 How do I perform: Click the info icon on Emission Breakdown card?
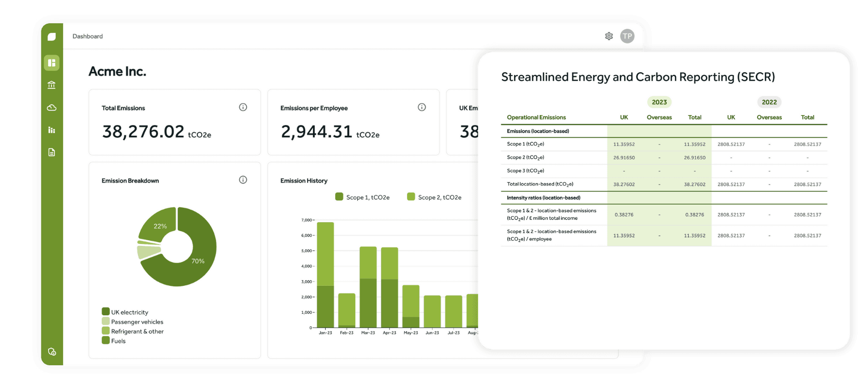243,180
